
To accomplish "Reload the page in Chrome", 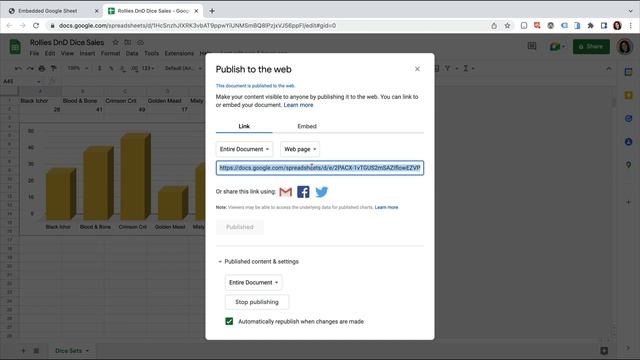I will (x=36, y=26).
